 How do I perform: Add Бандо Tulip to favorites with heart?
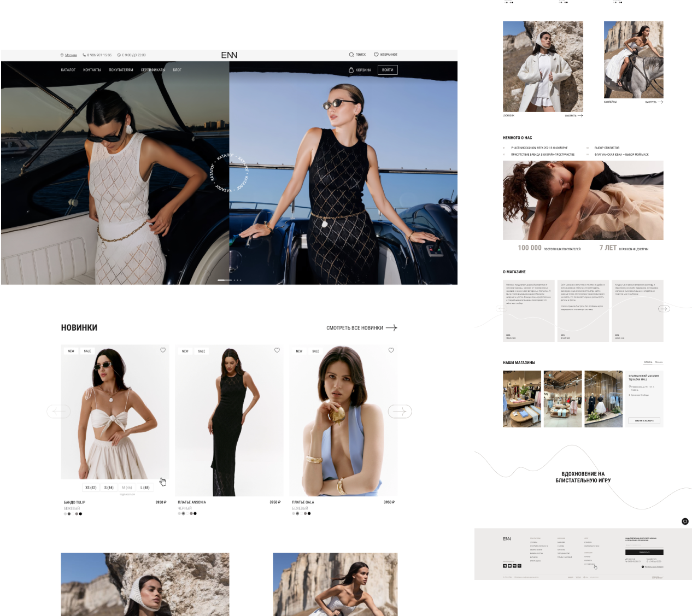point(163,350)
